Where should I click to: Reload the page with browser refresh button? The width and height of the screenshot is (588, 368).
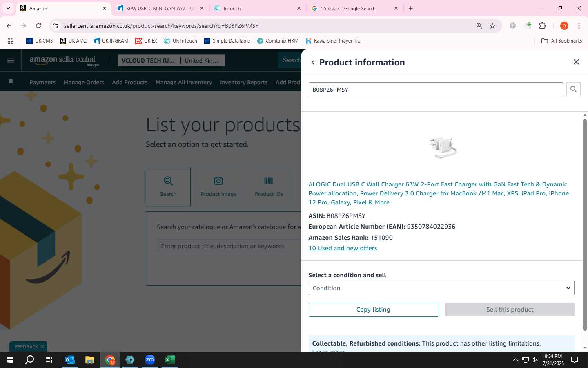tap(38, 26)
